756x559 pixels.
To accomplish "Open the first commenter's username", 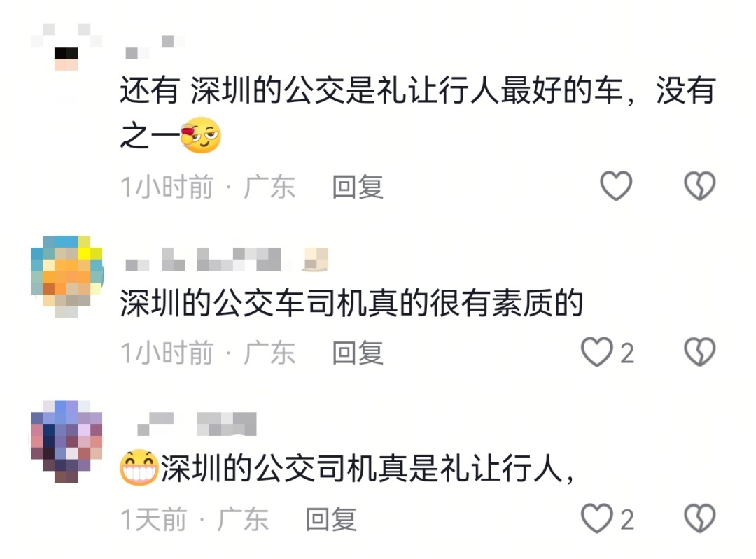I will 154,48.
